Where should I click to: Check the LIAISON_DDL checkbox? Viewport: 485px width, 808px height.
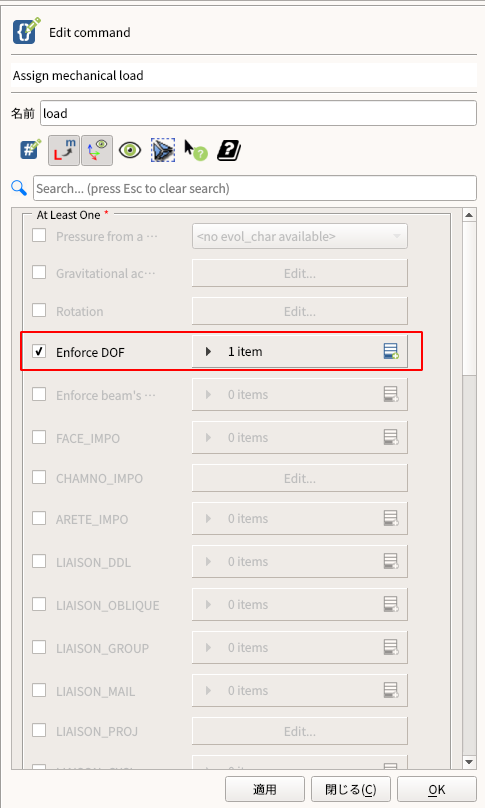point(39,561)
